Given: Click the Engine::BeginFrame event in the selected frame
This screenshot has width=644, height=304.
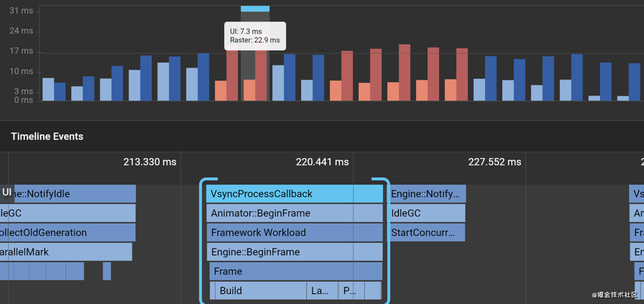Looking at the screenshot, I should [x=295, y=252].
